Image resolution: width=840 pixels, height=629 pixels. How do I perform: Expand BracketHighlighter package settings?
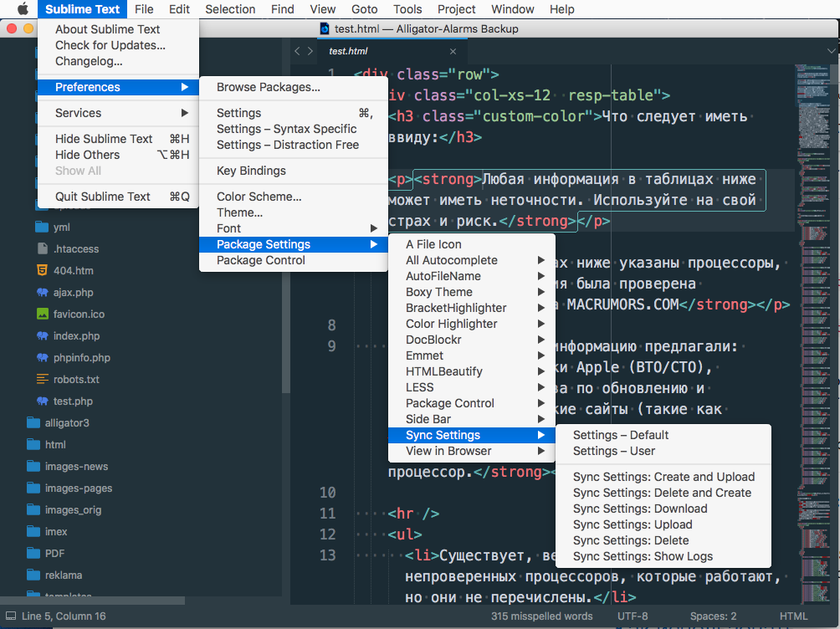click(x=471, y=308)
